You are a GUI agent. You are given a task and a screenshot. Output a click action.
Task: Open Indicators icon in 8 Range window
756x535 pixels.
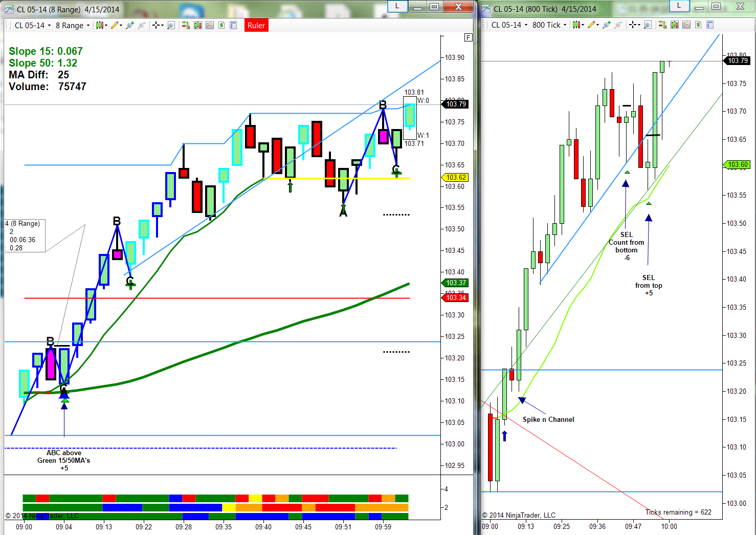210,25
